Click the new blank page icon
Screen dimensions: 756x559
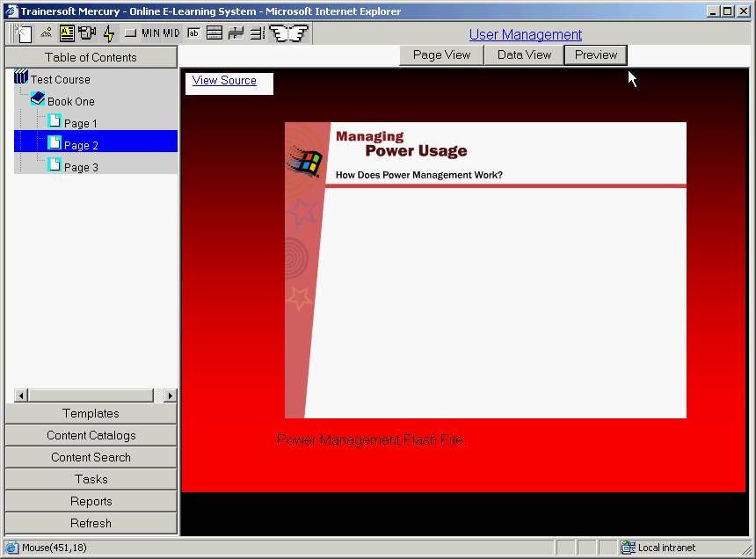pos(23,33)
